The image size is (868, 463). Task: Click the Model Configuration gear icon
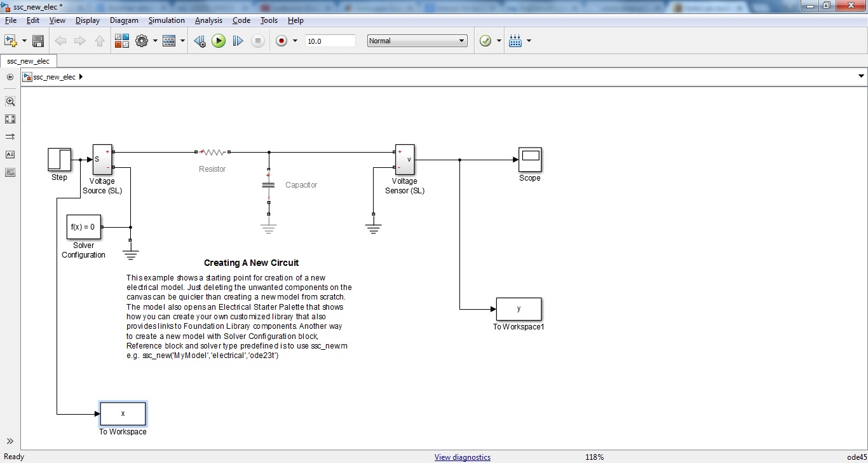(x=142, y=41)
